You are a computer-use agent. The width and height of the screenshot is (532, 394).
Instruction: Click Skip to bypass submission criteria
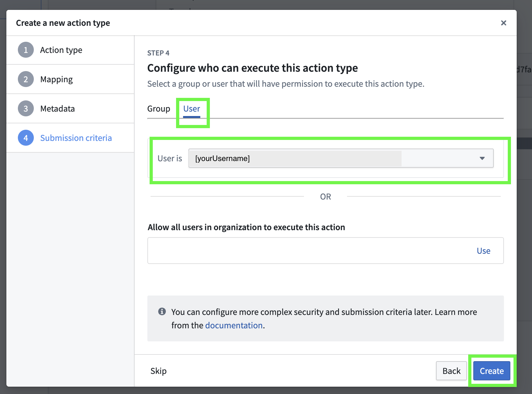(159, 371)
